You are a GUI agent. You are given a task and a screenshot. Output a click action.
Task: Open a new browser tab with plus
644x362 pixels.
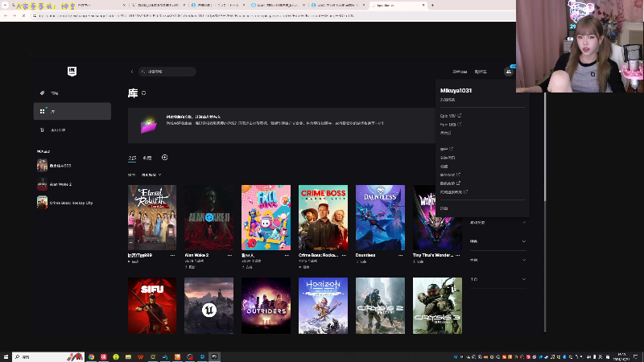[x=432, y=6]
